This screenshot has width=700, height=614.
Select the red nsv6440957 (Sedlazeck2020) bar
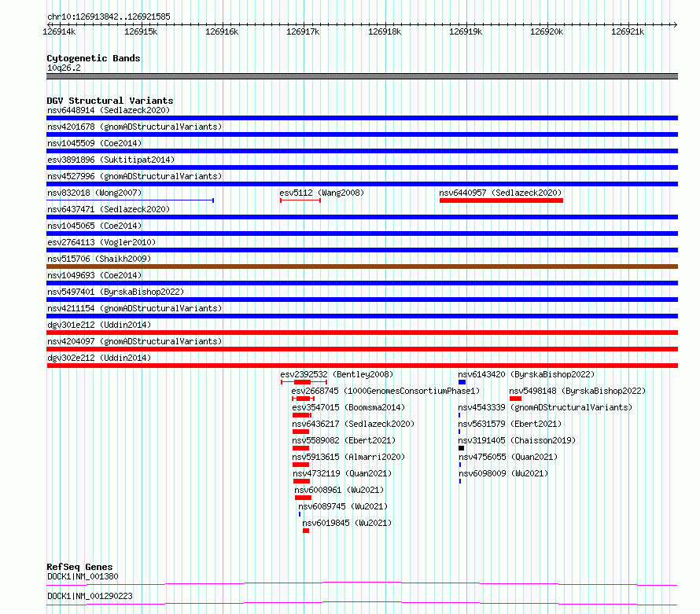[501, 200]
